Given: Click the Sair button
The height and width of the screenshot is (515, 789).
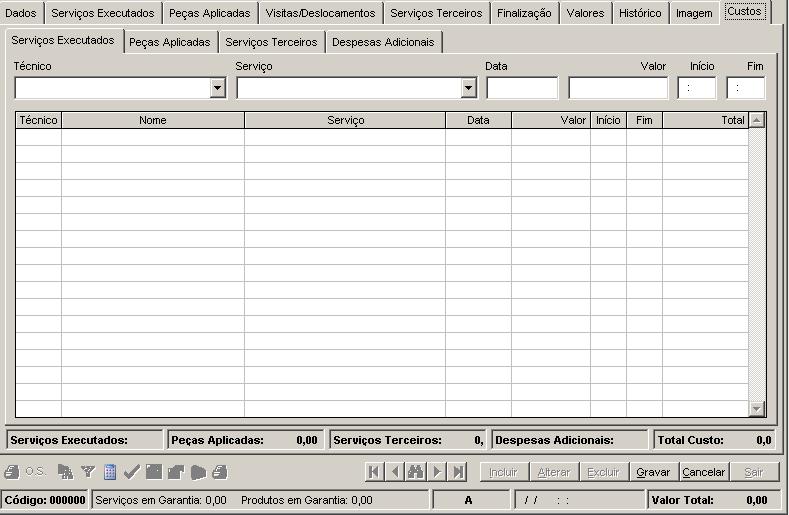Looking at the screenshot, I should coord(754,472).
